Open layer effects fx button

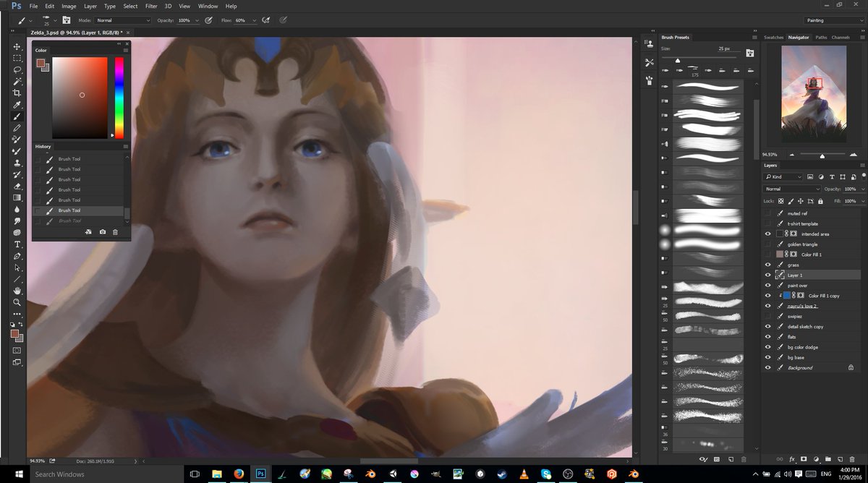click(792, 459)
